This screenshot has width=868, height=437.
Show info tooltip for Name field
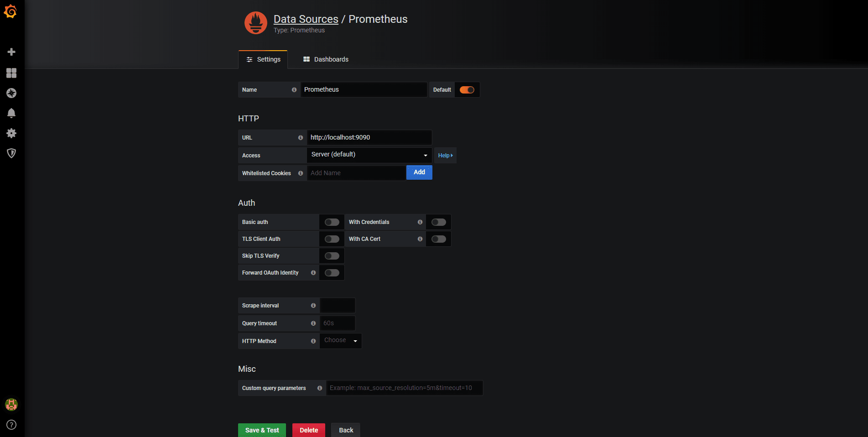[x=294, y=90]
